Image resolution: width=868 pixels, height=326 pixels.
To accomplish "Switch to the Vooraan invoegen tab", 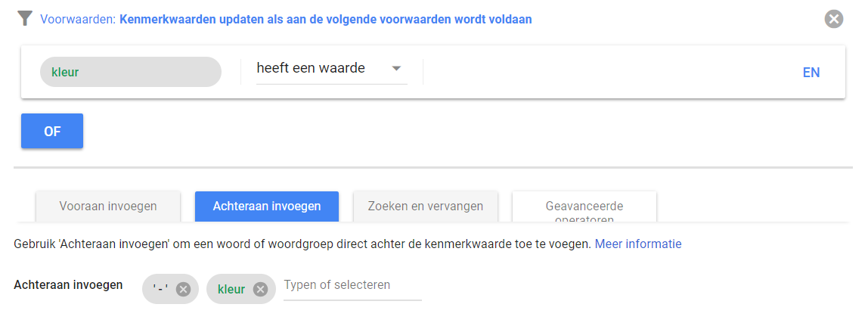I will coord(108,206).
